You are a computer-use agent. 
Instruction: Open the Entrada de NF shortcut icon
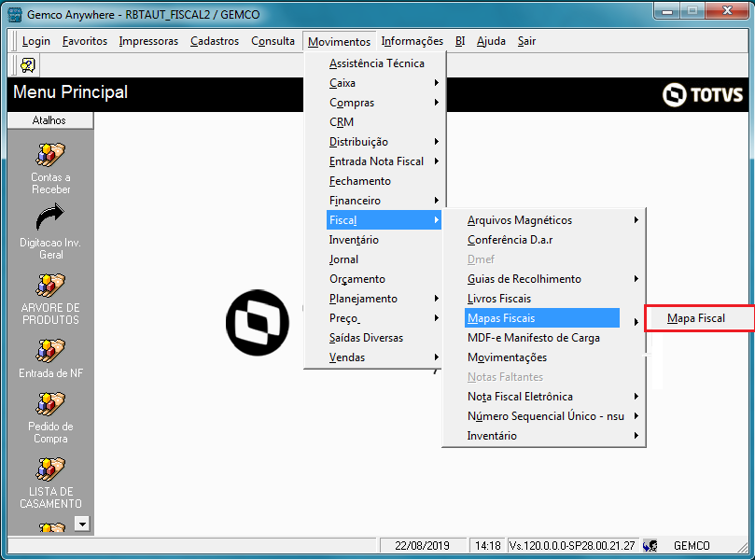[x=50, y=351]
